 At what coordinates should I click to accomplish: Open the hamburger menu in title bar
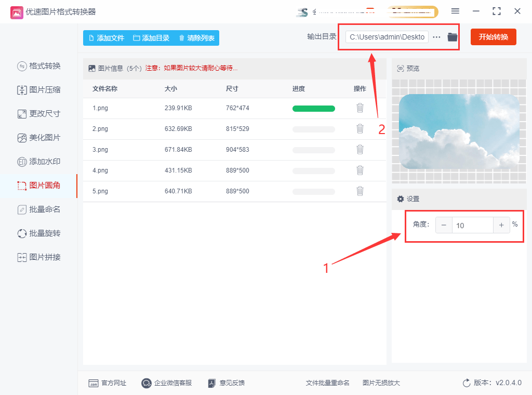pos(455,11)
